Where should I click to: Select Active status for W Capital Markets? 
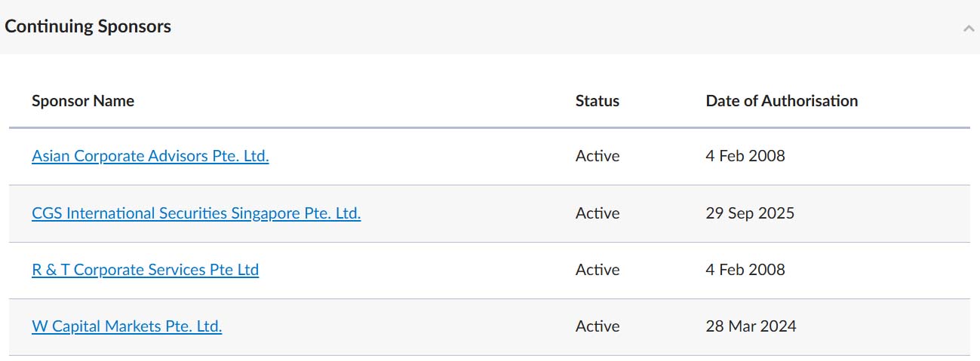point(598,326)
